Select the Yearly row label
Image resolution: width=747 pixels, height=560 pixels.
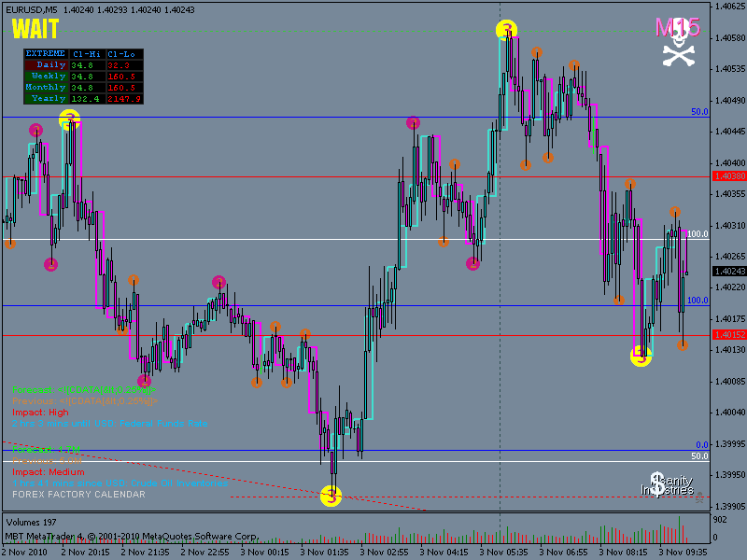[46, 99]
